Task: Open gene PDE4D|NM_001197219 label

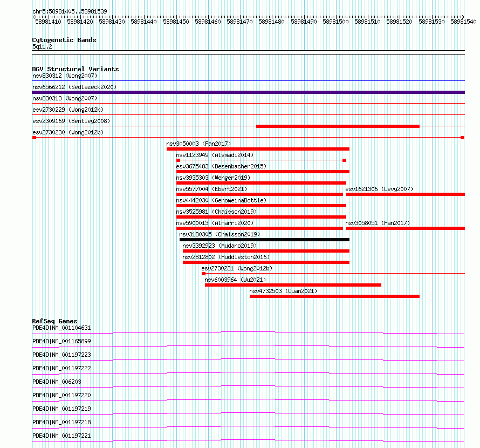Action: [x=61, y=409]
